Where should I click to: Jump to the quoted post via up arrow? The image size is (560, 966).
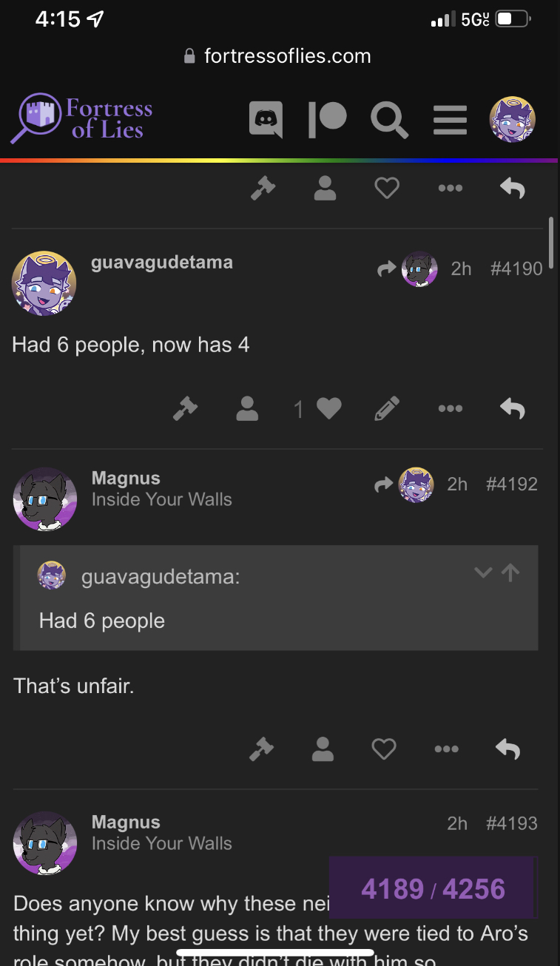pos(510,572)
